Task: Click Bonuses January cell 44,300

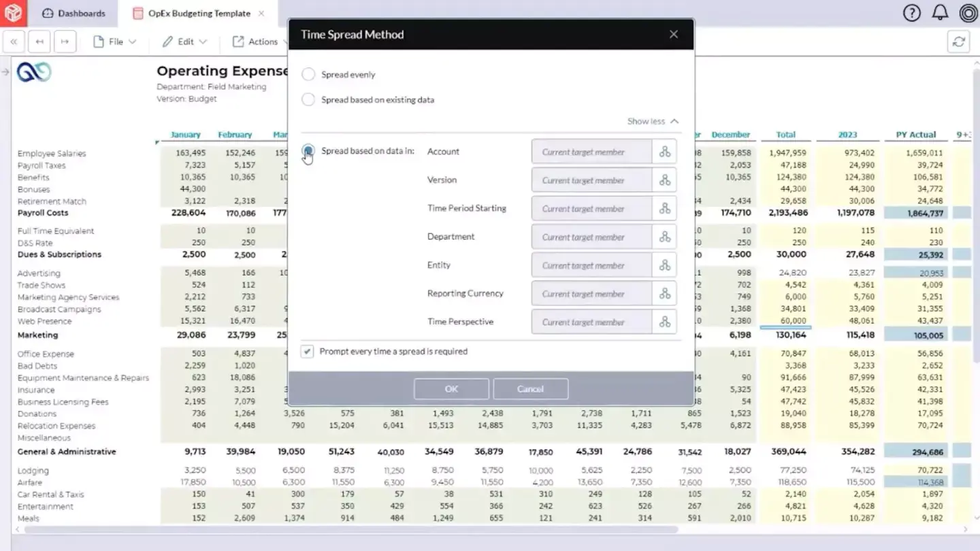Action: [x=193, y=189]
